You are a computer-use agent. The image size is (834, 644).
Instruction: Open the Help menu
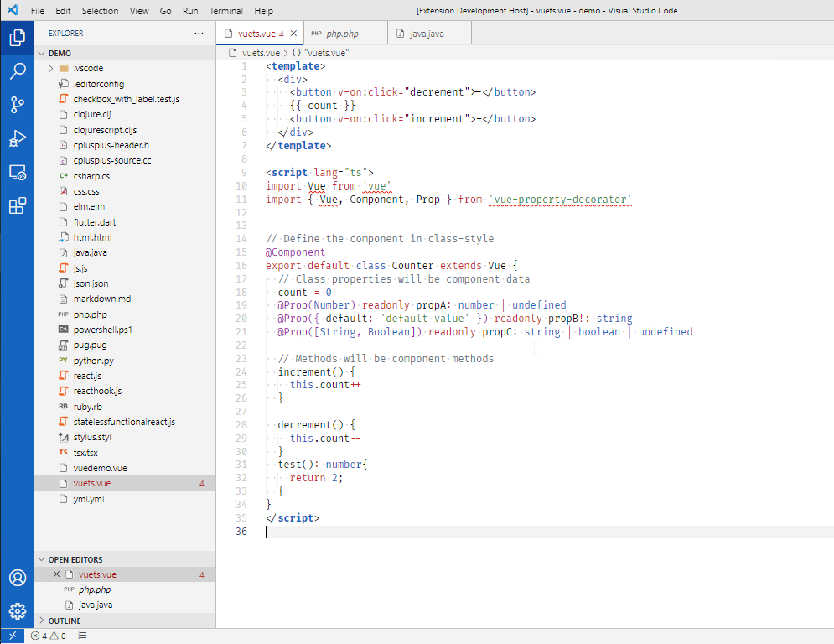(x=263, y=11)
